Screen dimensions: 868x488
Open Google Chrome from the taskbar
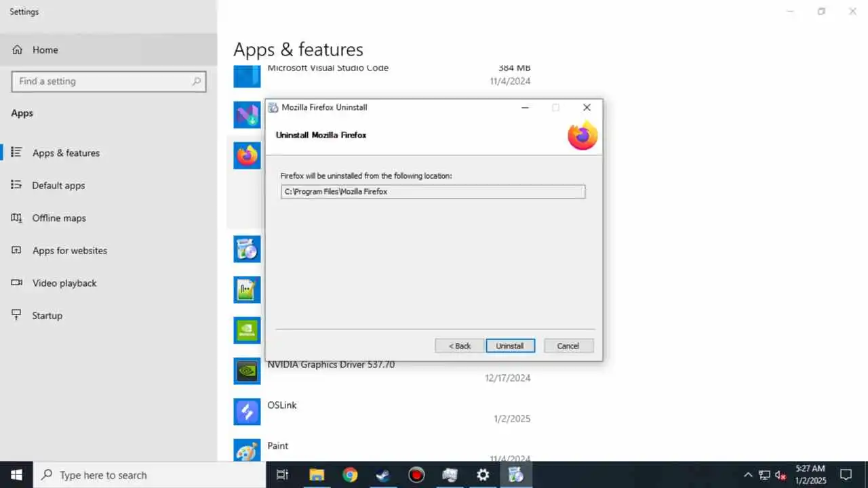pyautogui.click(x=350, y=475)
